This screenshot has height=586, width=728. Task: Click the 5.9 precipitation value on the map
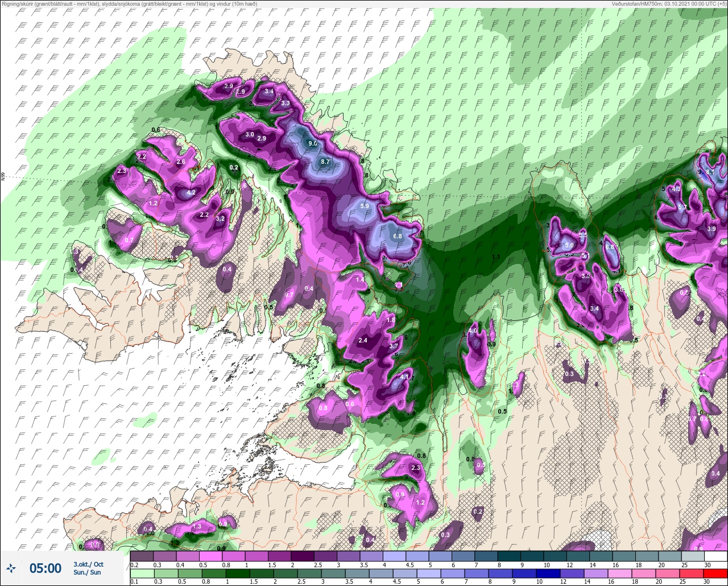365,206
